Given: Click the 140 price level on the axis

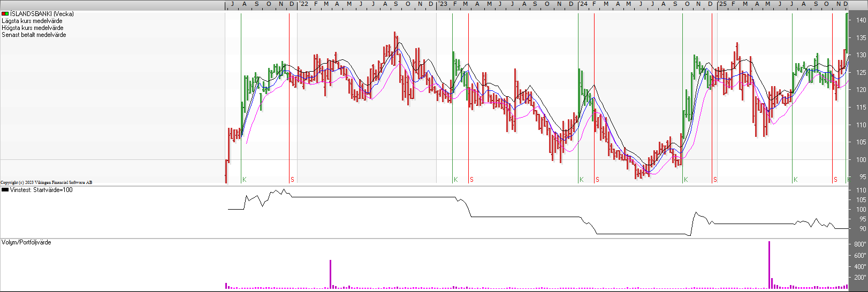Looking at the screenshot, I should click(x=861, y=20).
